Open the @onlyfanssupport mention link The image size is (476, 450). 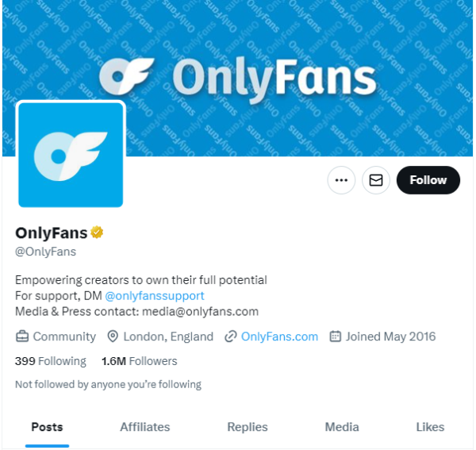pos(155,295)
